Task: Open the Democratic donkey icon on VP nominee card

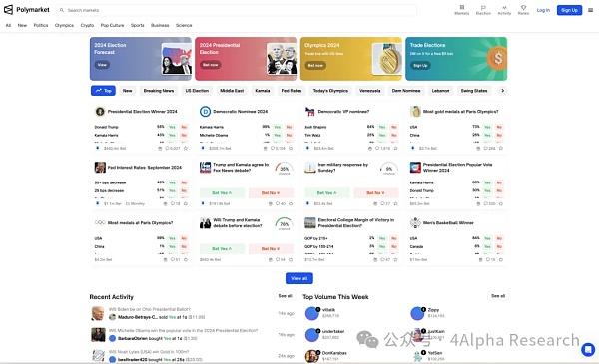Action: [309, 112]
